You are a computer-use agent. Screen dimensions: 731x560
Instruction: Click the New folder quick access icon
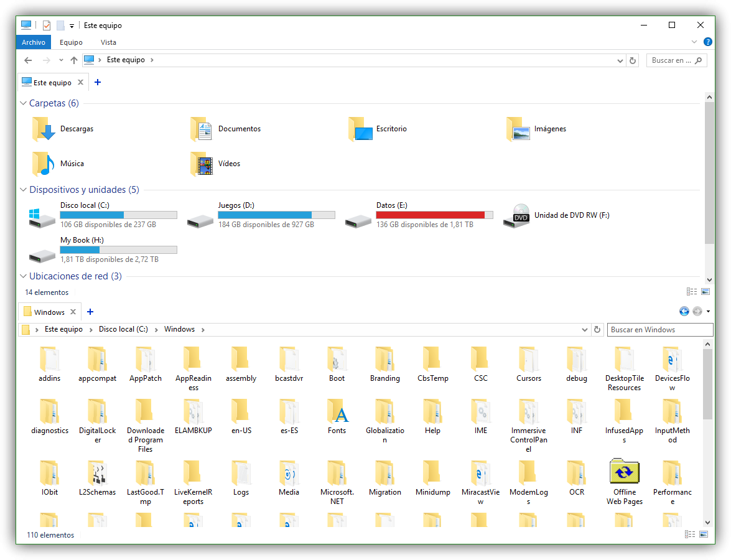(60, 25)
